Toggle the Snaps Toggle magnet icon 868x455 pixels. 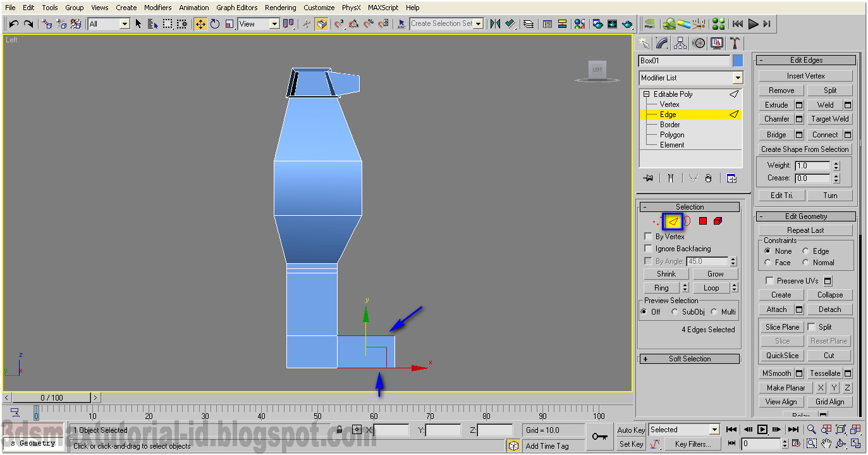[339, 23]
